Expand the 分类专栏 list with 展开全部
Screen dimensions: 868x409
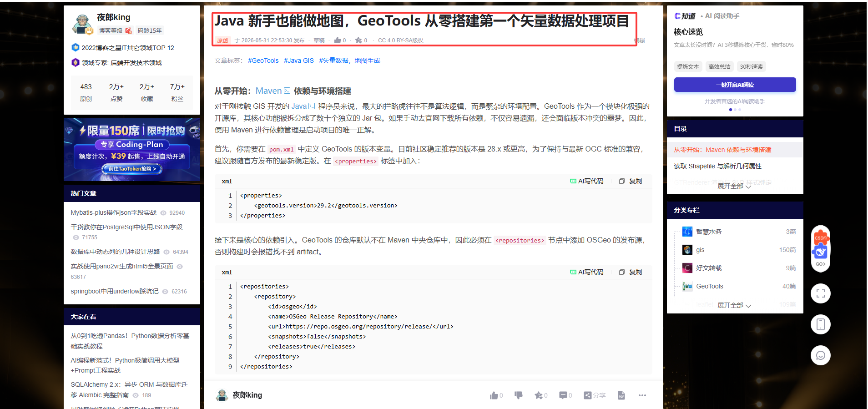[734, 305]
